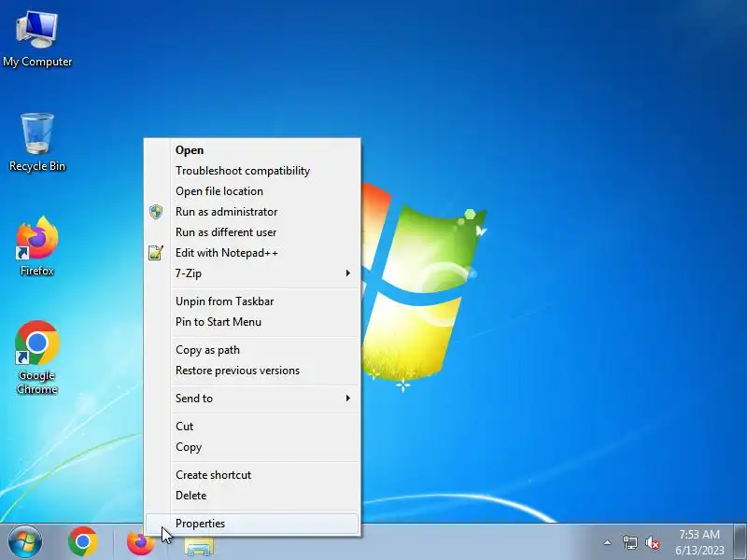Screen dimensions: 747x560
Task: Choose Copy as path
Action: click(252, 349)
